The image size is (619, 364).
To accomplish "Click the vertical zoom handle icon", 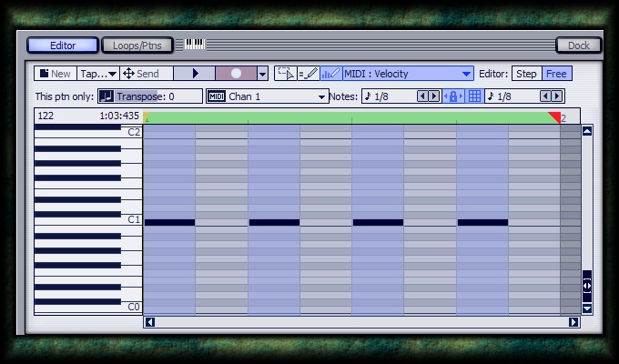I will [587, 287].
